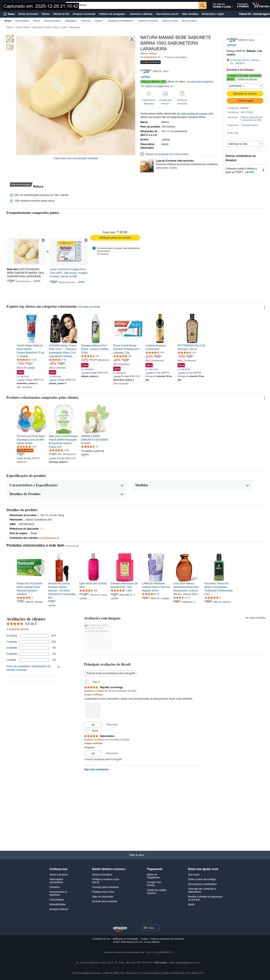Click the 5 estrelas rating bar
270x980 pixels.
pos(34,636)
